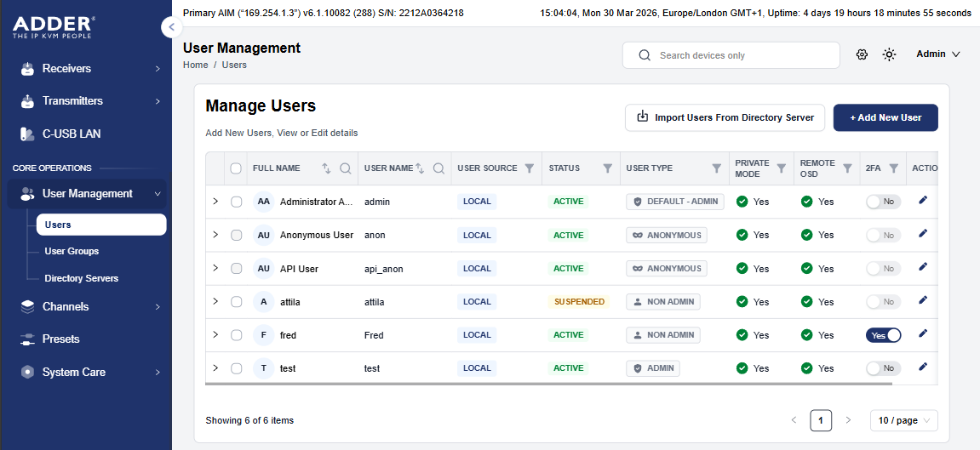This screenshot has height=450, width=980.
Task: Focus the Search devices only field
Action: [x=731, y=55]
